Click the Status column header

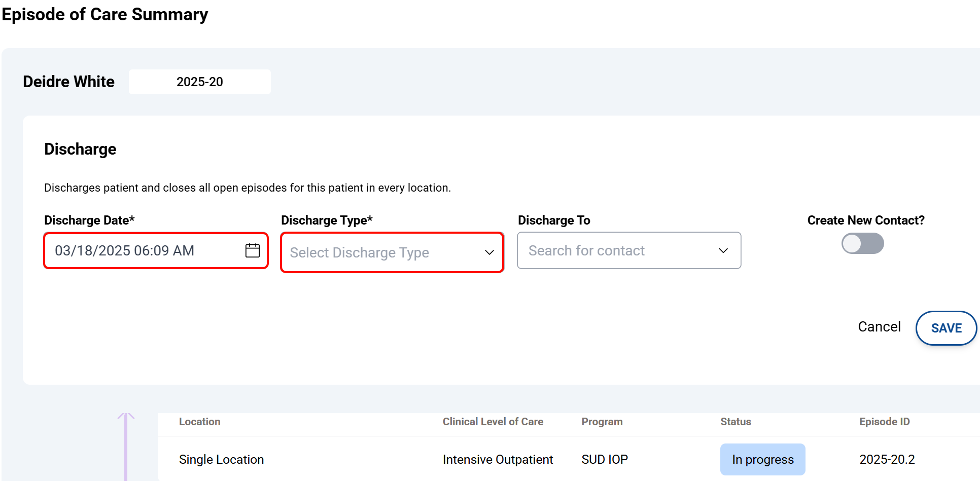pos(736,422)
